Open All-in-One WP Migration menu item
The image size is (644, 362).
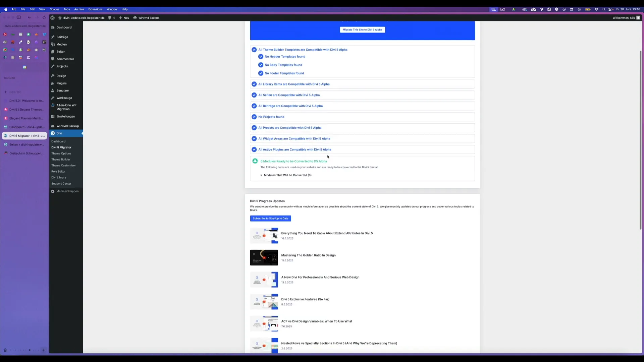point(66,107)
